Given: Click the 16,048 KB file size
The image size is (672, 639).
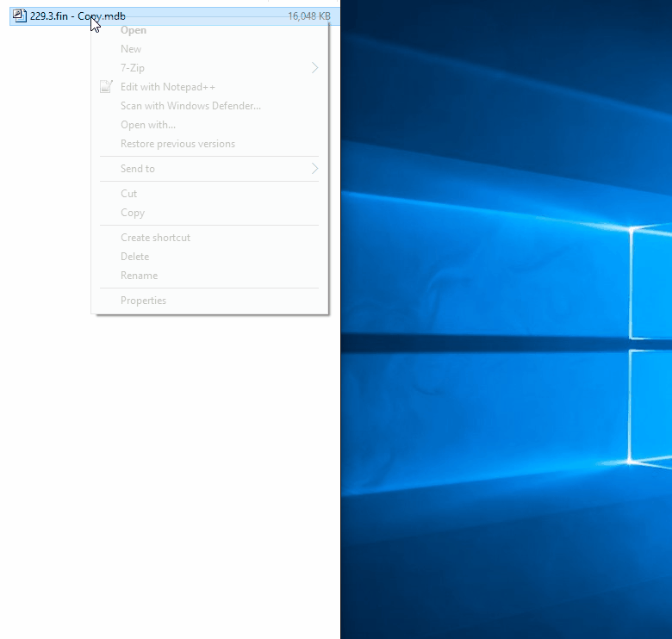Looking at the screenshot, I should 308,16.
